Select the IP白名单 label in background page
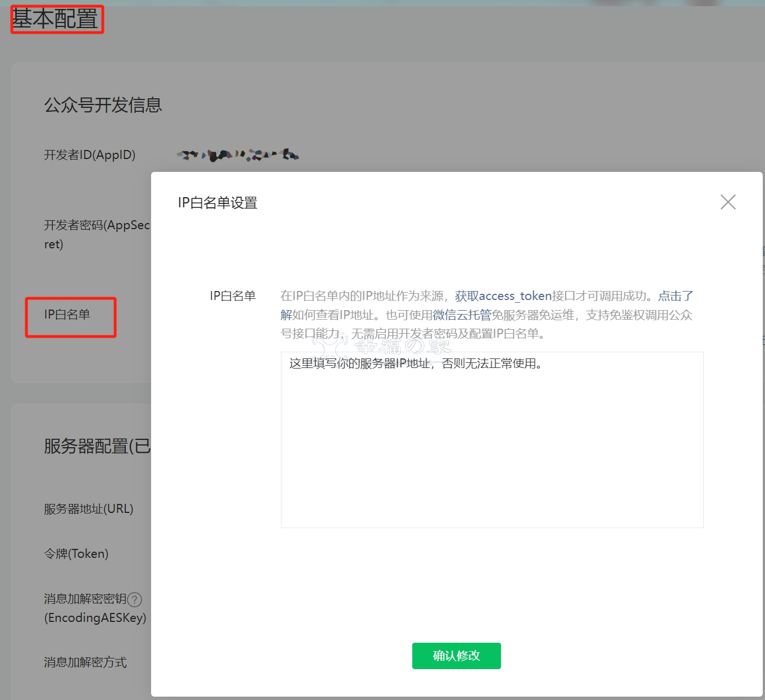The width and height of the screenshot is (765, 700). point(67,315)
